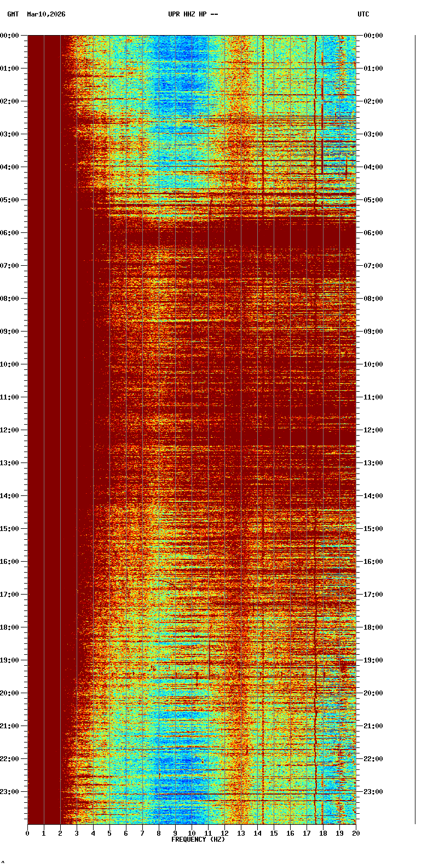The width and height of the screenshot is (439, 868).
Task: Click the 5 tick on frequency axis
Action: [x=109, y=833]
